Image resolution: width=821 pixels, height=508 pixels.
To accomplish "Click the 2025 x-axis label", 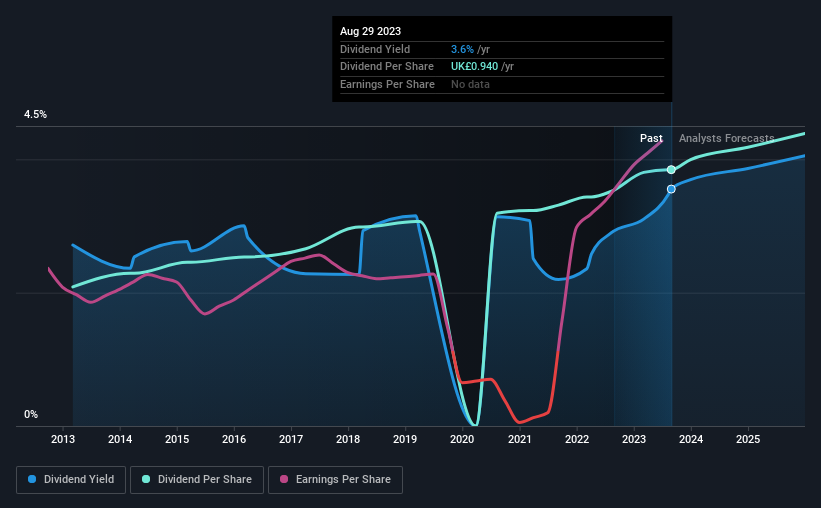I will [x=748, y=439].
